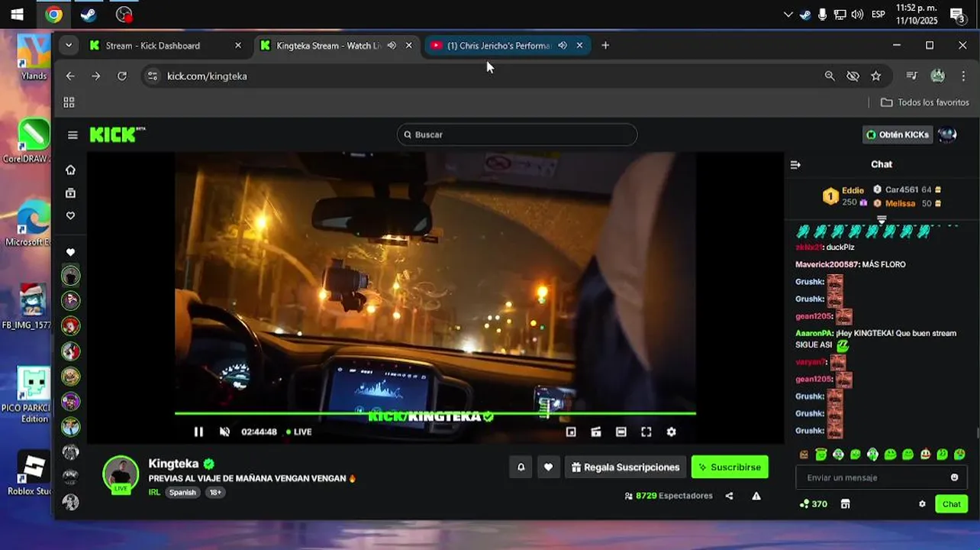The image size is (980, 550).
Task: Toggle theater mode in player
Action: pyautogui.click(x=621, y=432)
